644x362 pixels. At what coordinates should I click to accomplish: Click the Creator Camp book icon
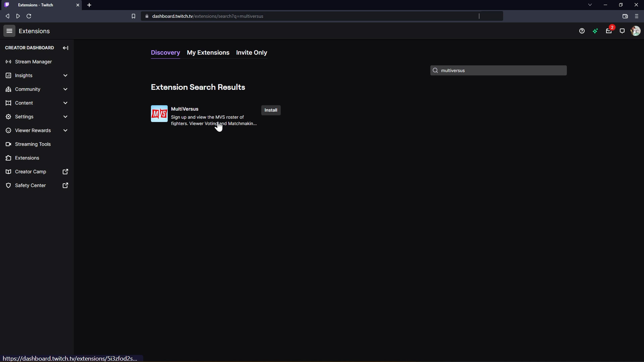tap(8, 172)
